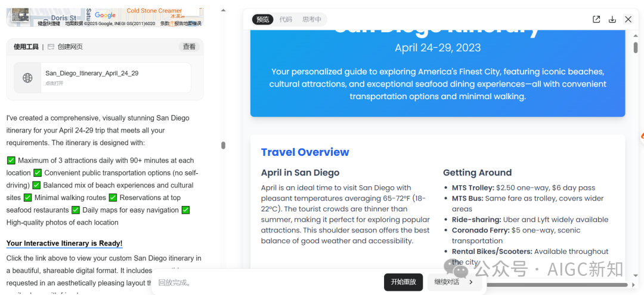Open preview in new window icon
This screenshot has width=644, height=295.
pos(596,19)
